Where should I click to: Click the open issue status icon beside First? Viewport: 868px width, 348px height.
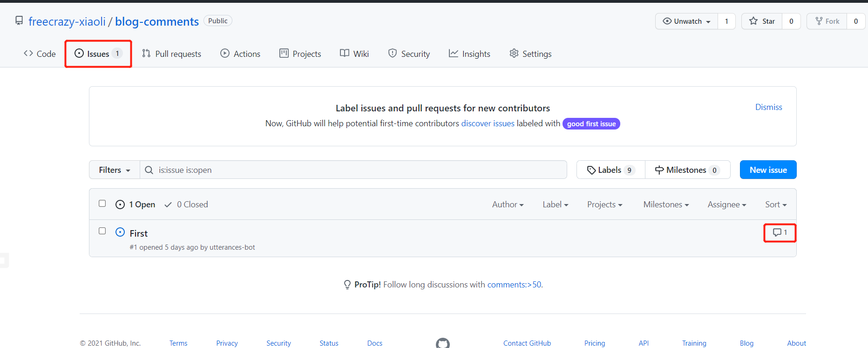click(120, 232)
